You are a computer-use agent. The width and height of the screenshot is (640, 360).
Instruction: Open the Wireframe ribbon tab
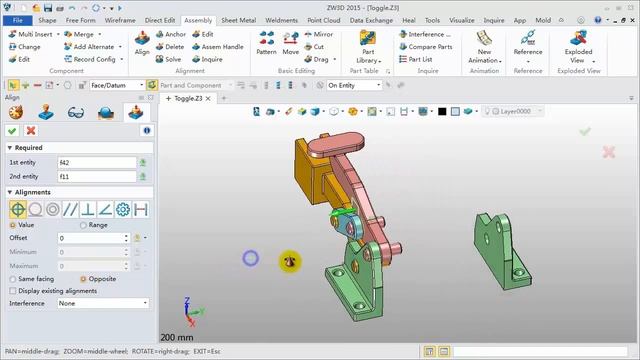[120, 20]
